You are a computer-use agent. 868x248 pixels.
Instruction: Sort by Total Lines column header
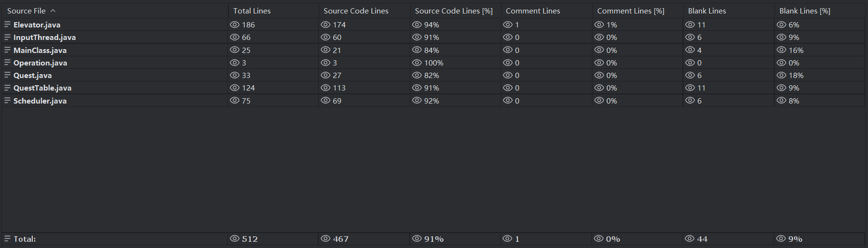[x=252, y=11]
